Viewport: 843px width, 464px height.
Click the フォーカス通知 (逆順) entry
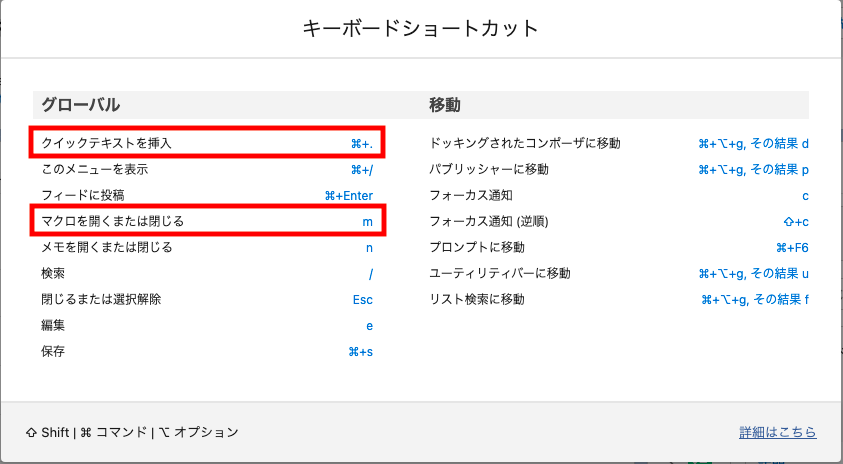489,221
